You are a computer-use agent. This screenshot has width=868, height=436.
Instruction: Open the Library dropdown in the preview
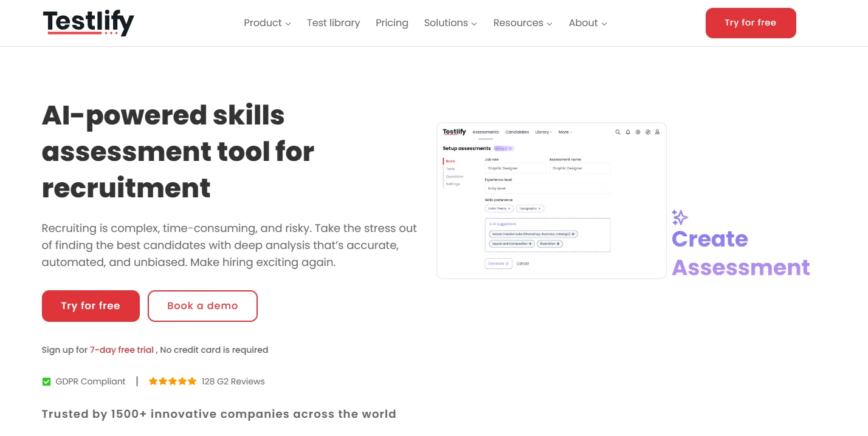[543, 132]
